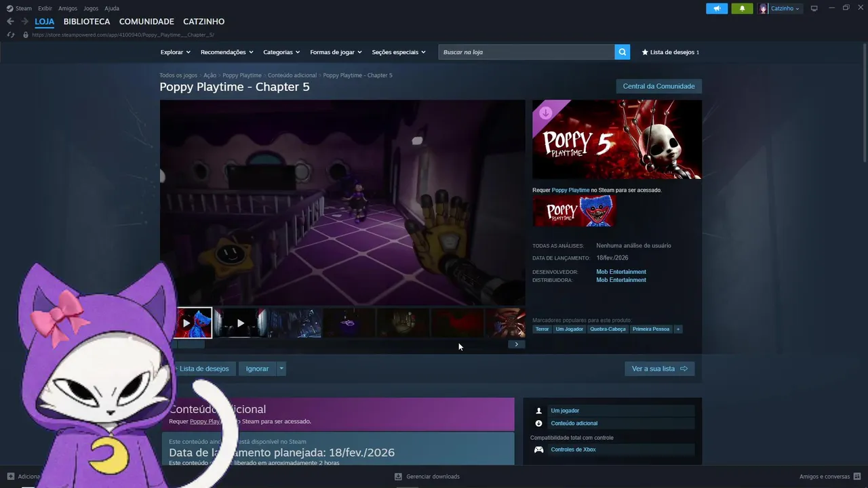Open Conteúdo adicional breadcrumb link
This screenshot has width=868, height=488.
tap(292, 75)
